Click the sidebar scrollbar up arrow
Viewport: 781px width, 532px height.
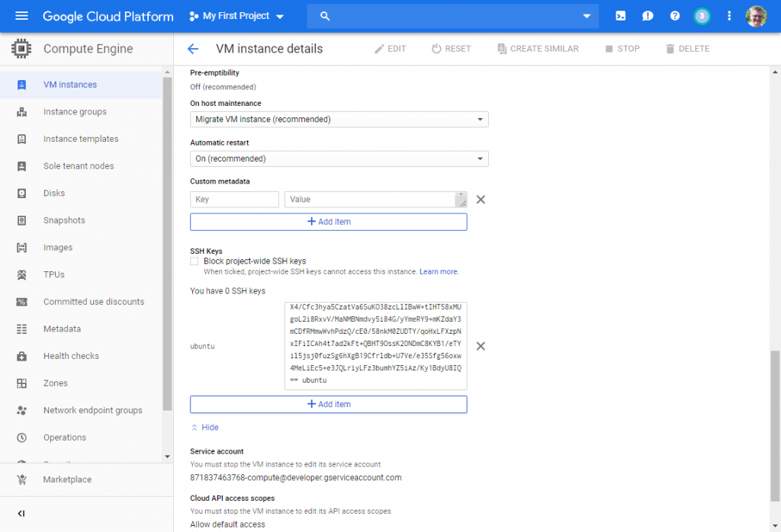[x=167, y=72]
